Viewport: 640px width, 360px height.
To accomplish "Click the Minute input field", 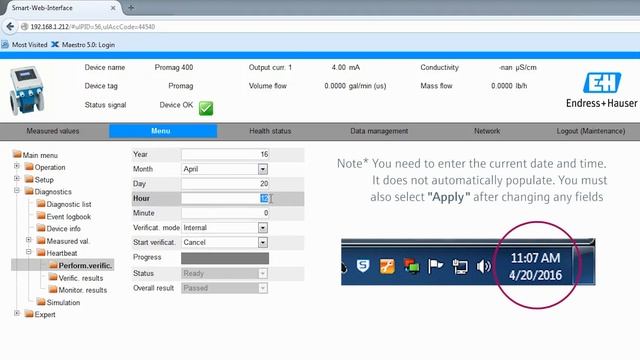I will pyautogui.click(x=225, y=213).
